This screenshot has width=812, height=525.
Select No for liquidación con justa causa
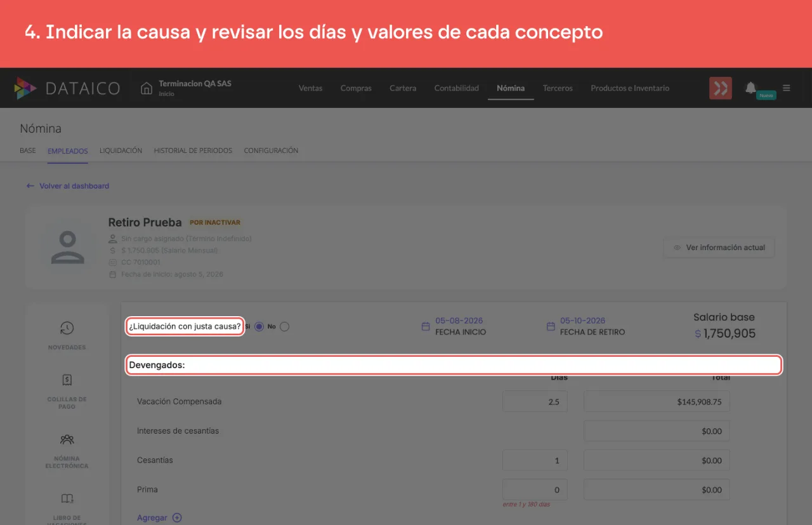284,326
